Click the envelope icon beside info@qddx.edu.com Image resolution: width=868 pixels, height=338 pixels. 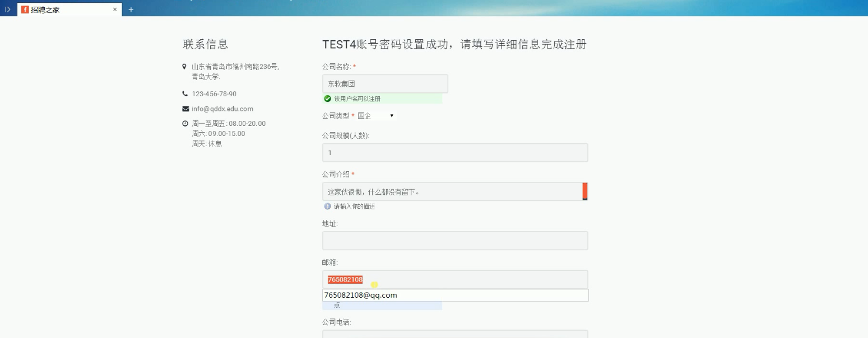click(x=185, y=109)
